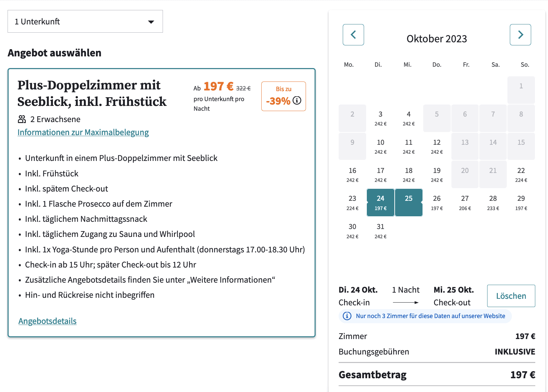Open 'Informationen zur Maximalbelegung' link
Image resolution: width=548 pixels, height=392 pixels.
pyautogui.click(x=83, y=132)
